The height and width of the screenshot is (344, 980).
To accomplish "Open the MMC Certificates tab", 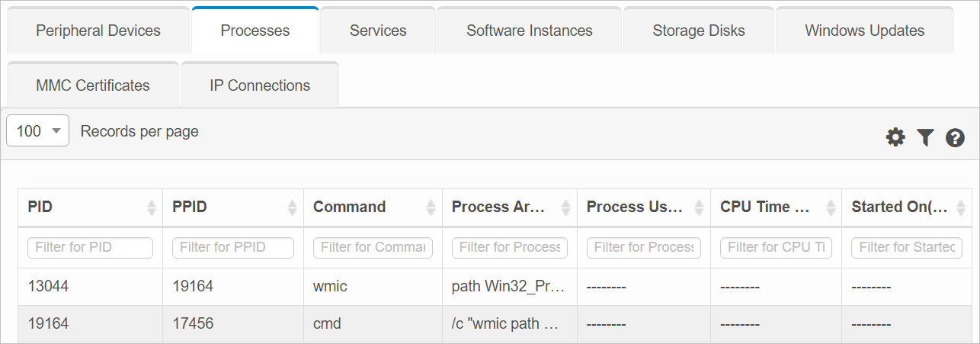I will 93,85.
